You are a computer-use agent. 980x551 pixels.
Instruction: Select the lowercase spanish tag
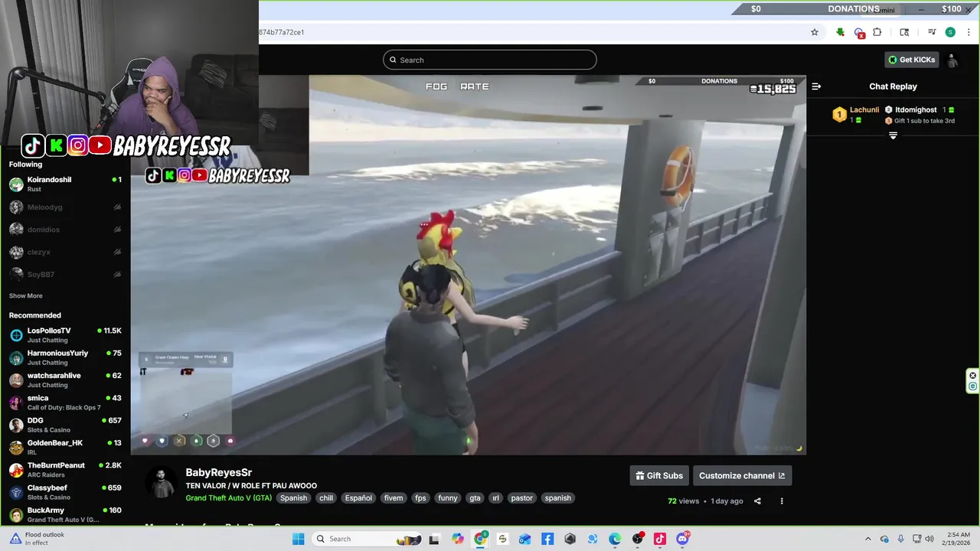coord(558,497)
